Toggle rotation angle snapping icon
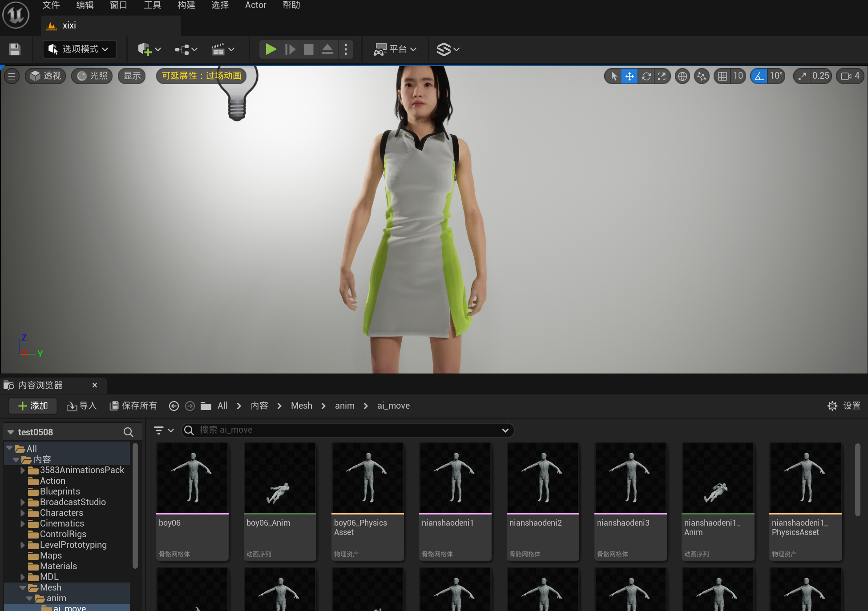The image size is (868, 611). (759, 76)
